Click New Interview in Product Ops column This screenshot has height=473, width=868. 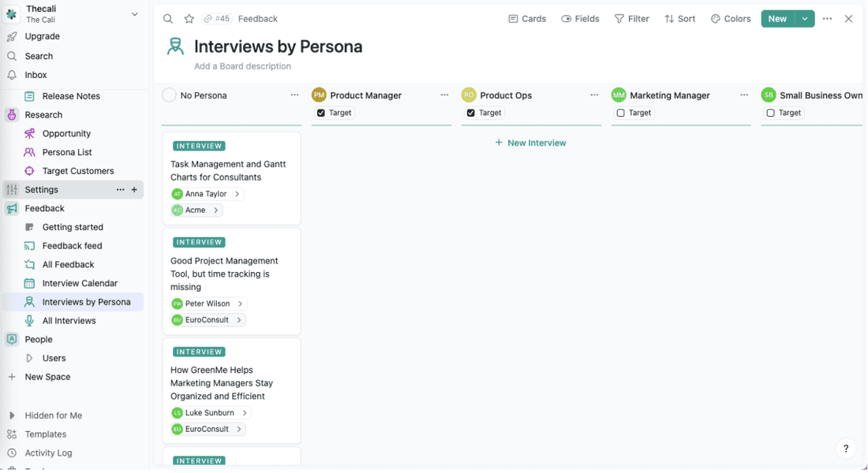click(x=530, y=143)
